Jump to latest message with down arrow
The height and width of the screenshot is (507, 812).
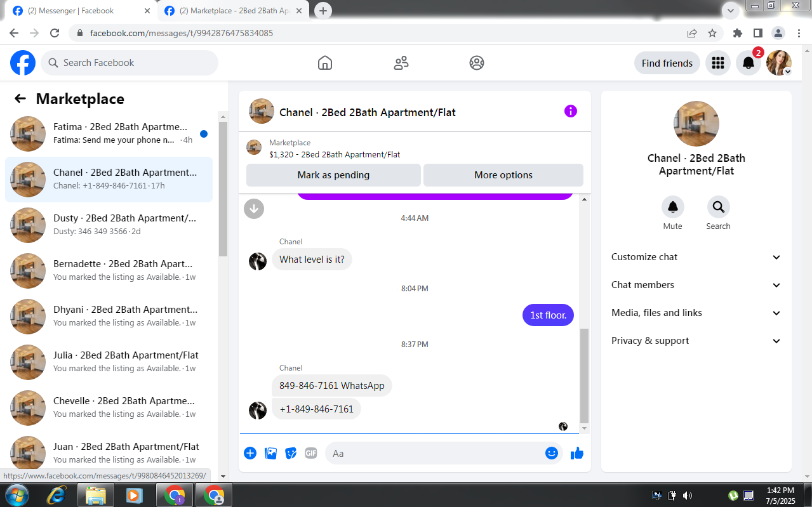click(x=254, y=208)
